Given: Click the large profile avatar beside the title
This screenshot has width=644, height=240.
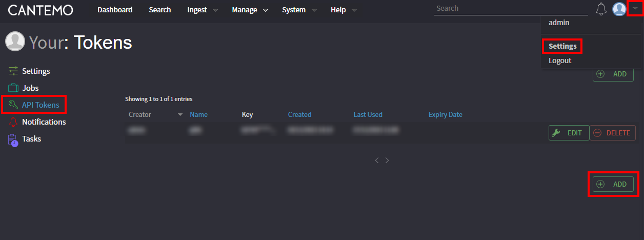Looking at the screenshot, I should click(x=15, y=42).
